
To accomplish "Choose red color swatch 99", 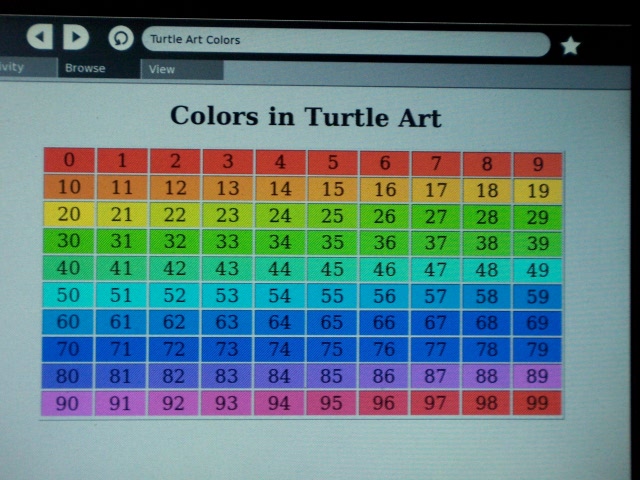I will (x=538, y=403).
